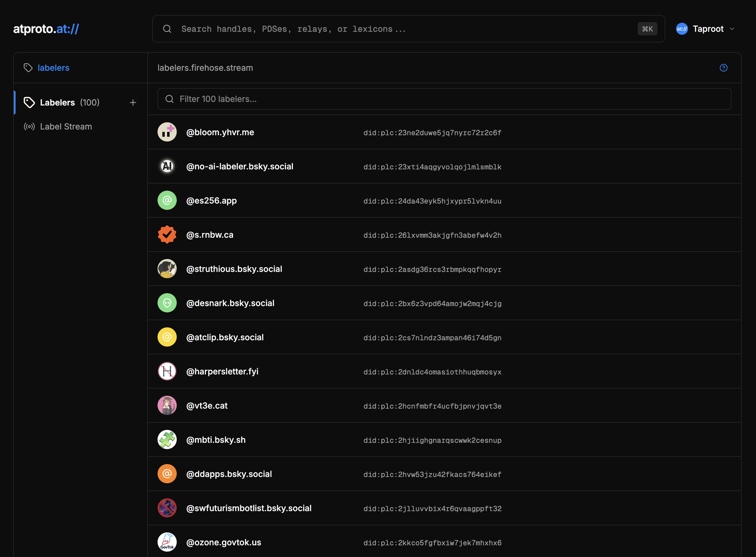Viewport: 756px width, 557px height.
Task: Click the ⌘K shortcut badge
Action: pos(647,29)
